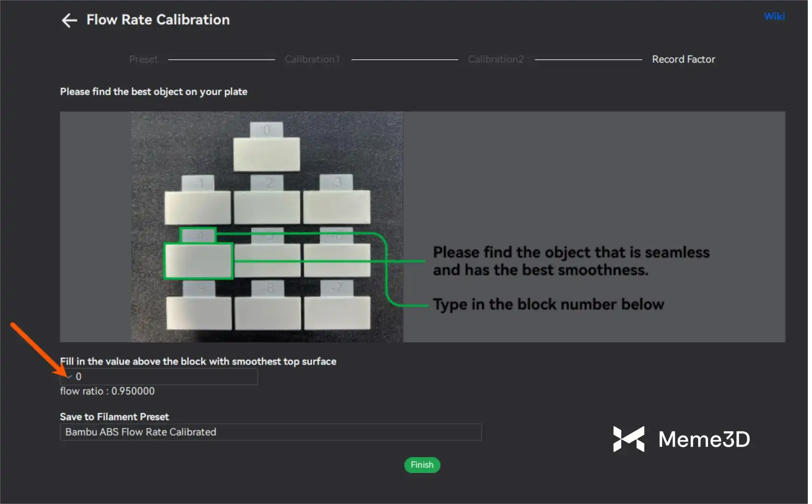812x504 pixels.
Task: Click the Meme3D logo icon
Action: [629, 439]
